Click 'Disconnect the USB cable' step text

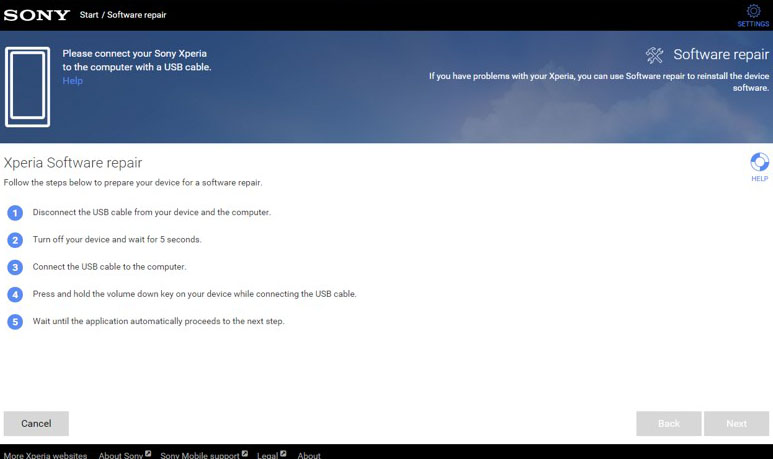tap(152, 212)
